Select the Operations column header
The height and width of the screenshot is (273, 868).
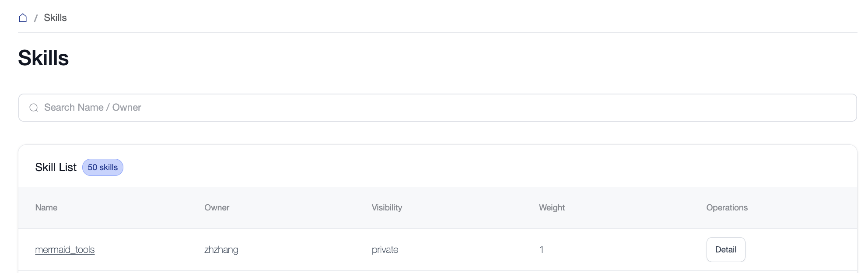tap(727, 208)
